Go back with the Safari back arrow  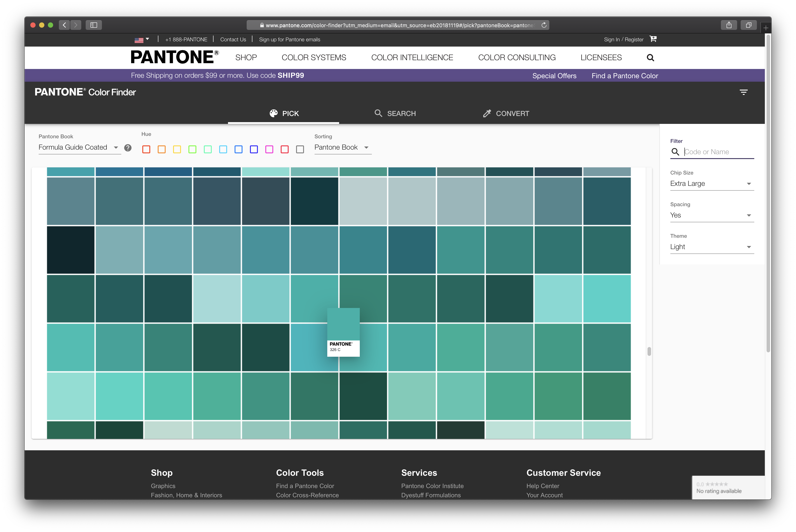(x=64, y=25)
